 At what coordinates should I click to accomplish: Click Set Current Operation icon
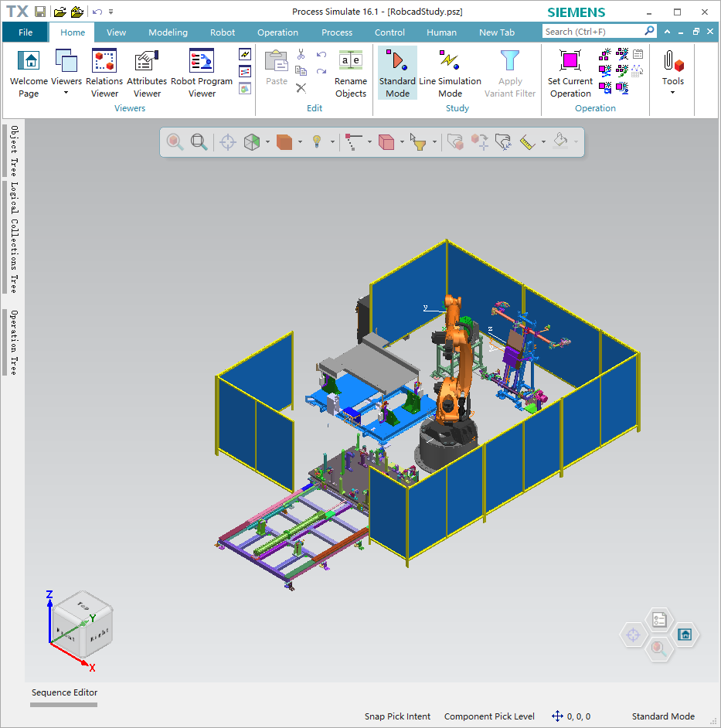pyautogui.click(x=570, y=73)
